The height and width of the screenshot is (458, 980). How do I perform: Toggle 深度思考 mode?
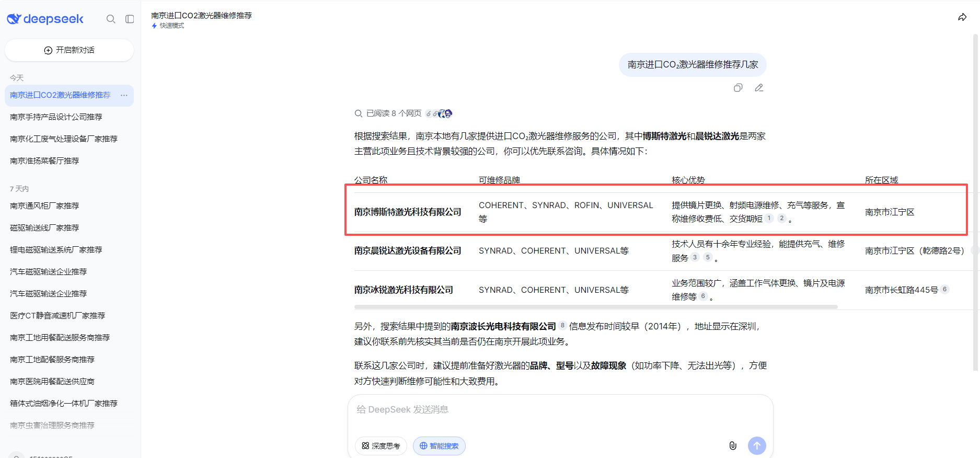(381, 446)
